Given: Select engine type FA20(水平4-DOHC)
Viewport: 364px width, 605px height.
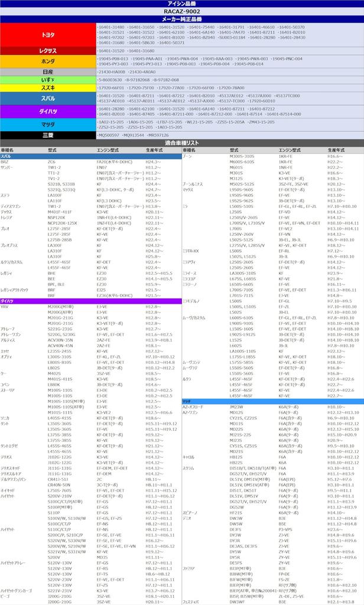Looking at the screenshot, I should [x=114, y=162].
